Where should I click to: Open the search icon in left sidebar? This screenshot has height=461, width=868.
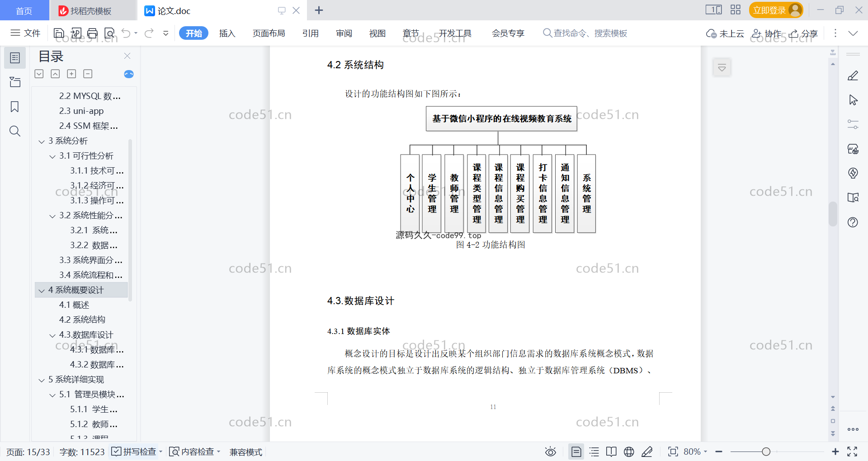click(15, 131)
